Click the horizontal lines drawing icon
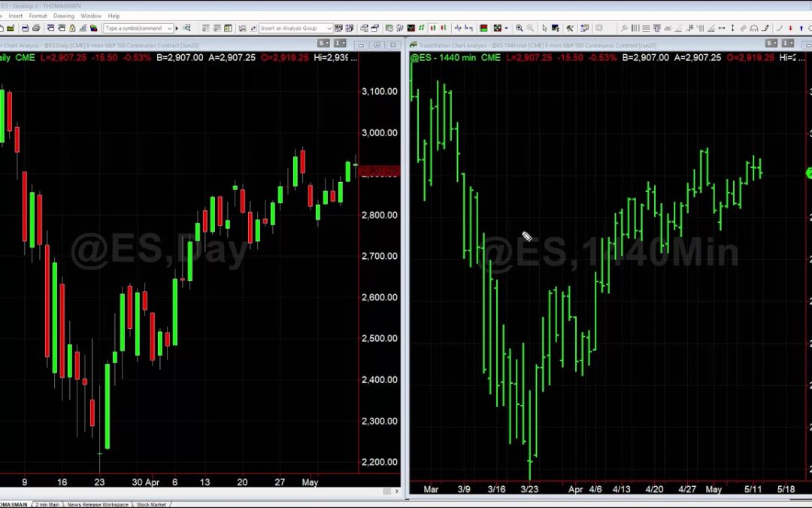 647,29
